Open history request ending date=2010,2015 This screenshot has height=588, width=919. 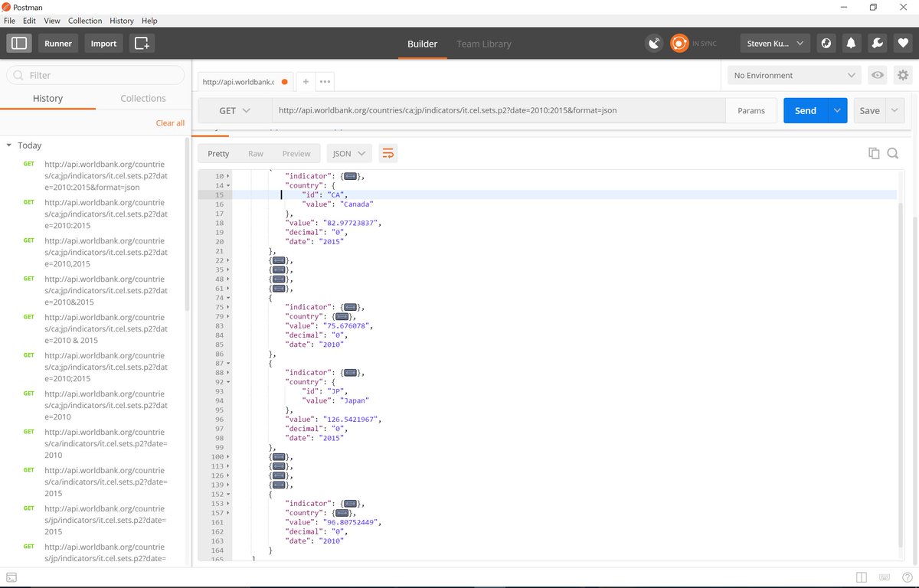(x=106, y=252)
